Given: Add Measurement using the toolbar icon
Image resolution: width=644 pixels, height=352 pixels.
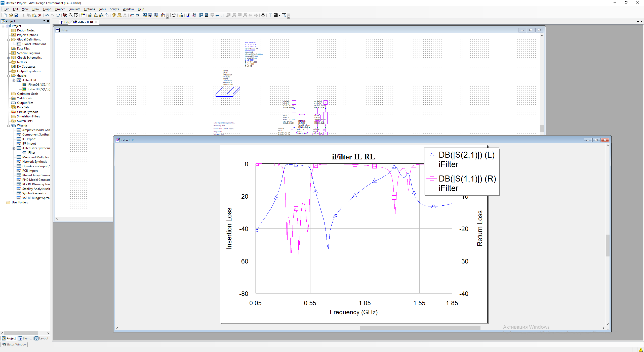Looking at the screenshot, I should (181, 15).
